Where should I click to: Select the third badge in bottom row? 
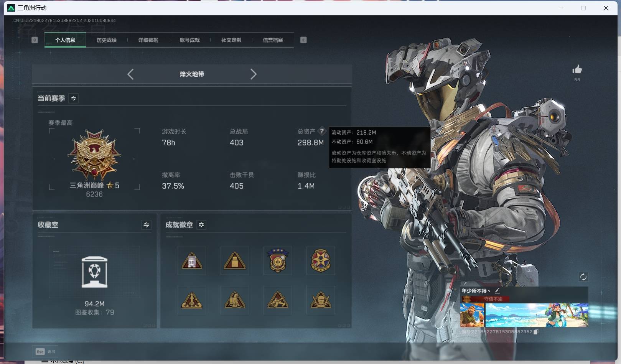[278, 300]
